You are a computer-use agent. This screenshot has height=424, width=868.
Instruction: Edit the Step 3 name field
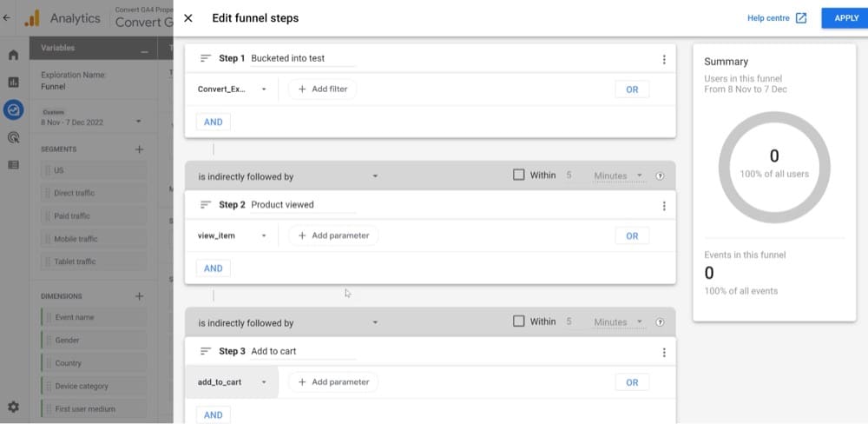click(x=302, y=352)
